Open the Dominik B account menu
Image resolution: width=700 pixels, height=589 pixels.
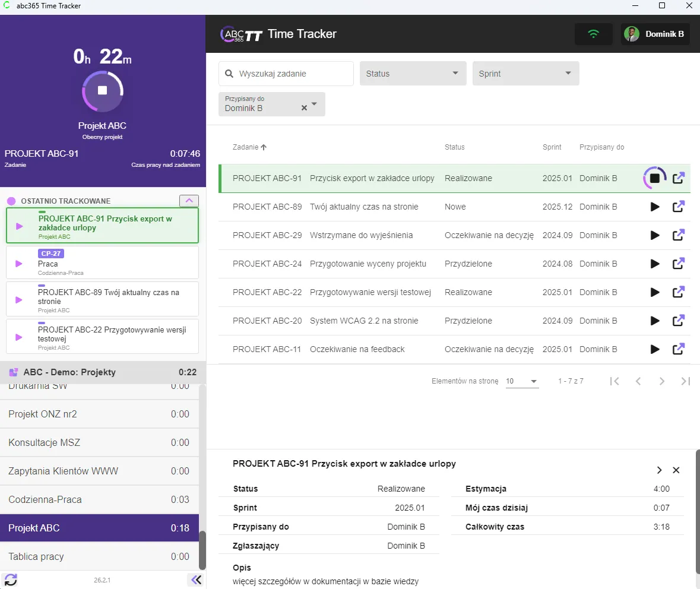655,34
